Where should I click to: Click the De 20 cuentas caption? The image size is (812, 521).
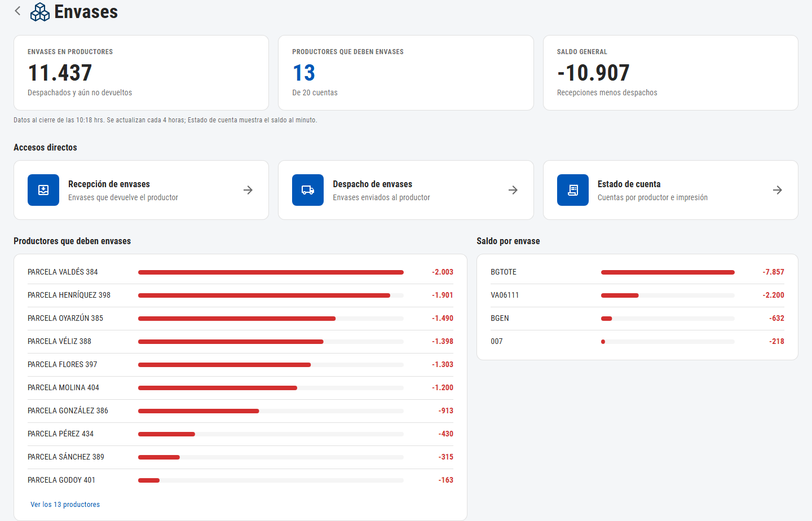315,93
